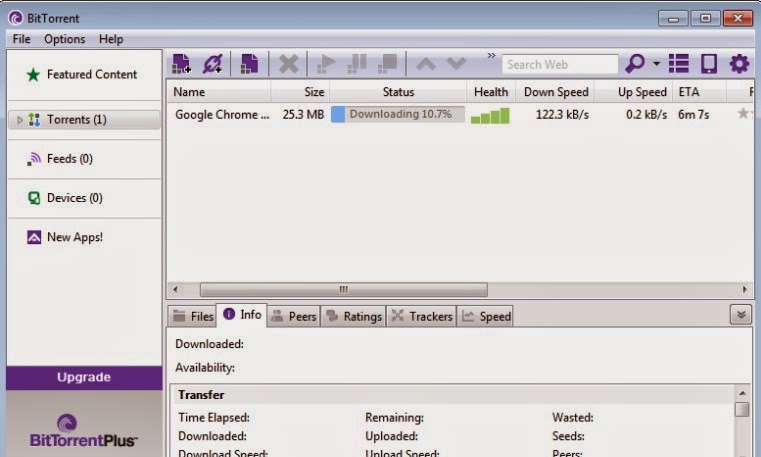Switch to the Info tab
The width and height of the screenshot is (761, 457).
point(242,315)
